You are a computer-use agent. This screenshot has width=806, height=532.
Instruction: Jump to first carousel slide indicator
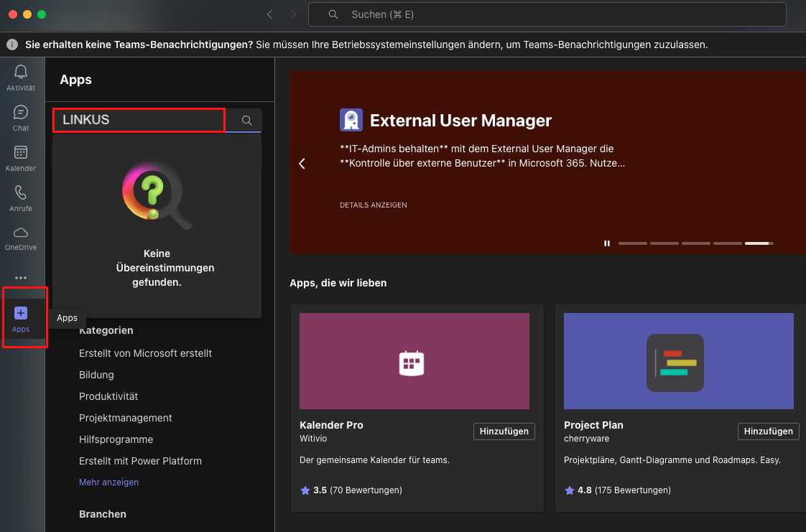pos(632,243)
